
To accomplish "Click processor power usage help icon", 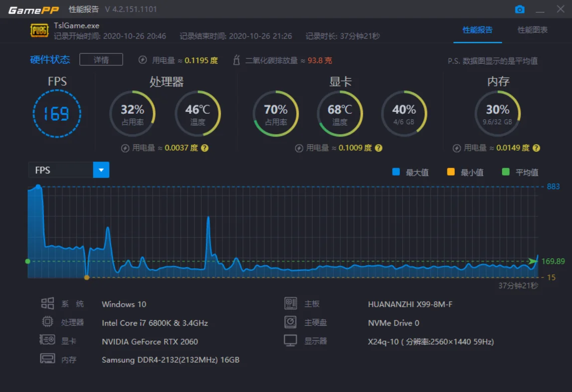I will (204, 148).
